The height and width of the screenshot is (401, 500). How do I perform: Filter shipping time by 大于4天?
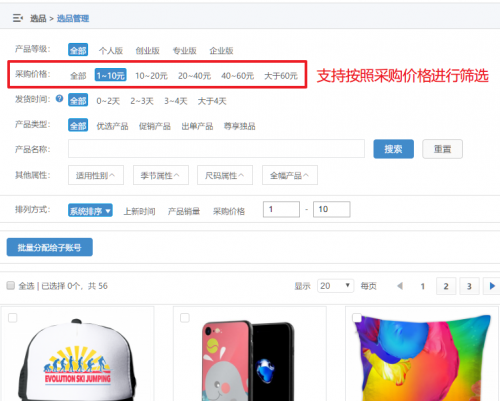pyautogui.click(x=212, y=101)
